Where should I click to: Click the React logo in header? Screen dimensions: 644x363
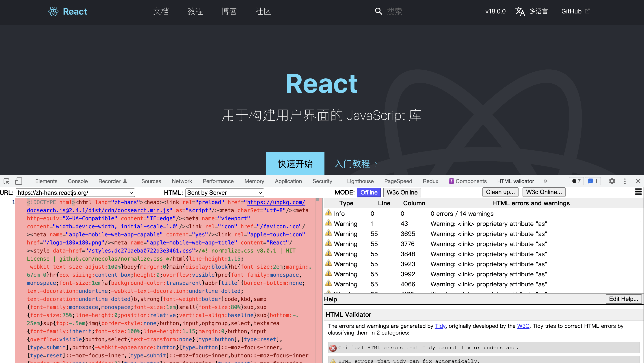(x=53, y=11)
